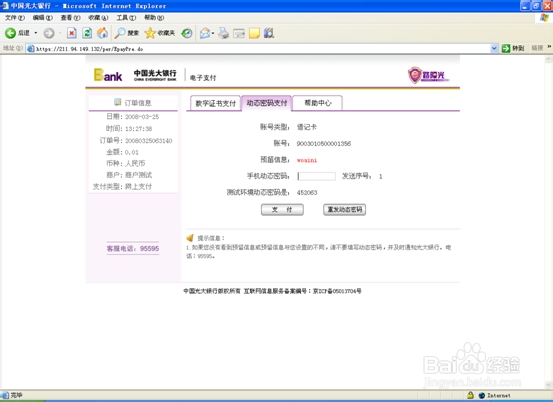This screenshot has width=553, height=402.
Task: Click the Internet zone globe icon
Action: click(x=482, y=395)
